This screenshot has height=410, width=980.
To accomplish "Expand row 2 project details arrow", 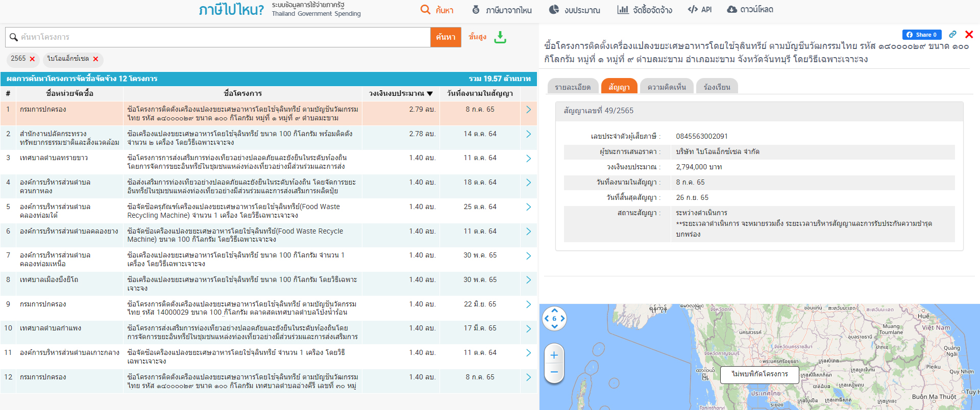I will [528, 134].
